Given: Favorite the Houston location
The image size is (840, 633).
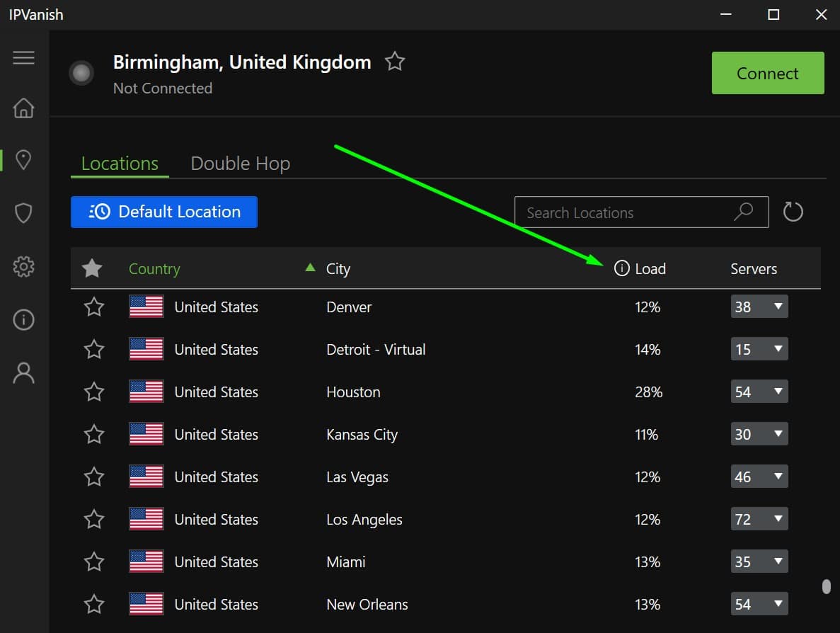Looking at the screenshot, I should pyautogui.click(x=94, y=392).
